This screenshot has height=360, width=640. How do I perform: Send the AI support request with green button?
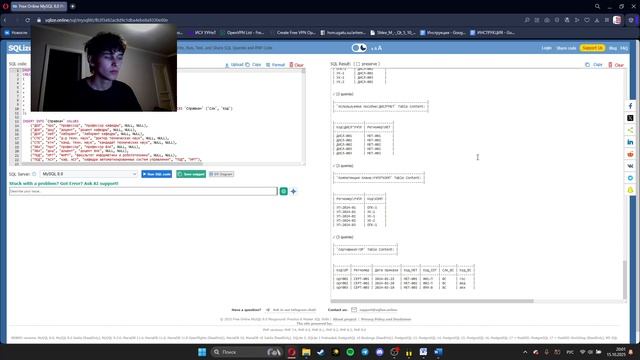(x=284, y=191)
